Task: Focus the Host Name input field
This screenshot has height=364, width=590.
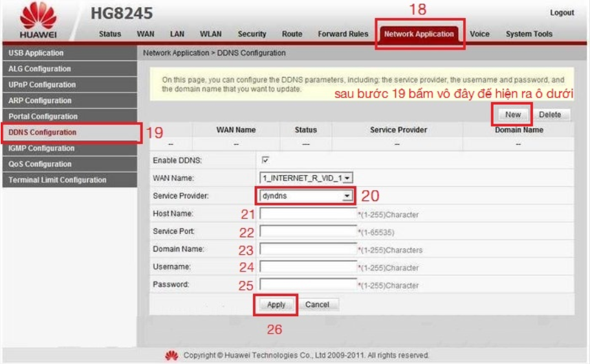Action: [308, 214]
